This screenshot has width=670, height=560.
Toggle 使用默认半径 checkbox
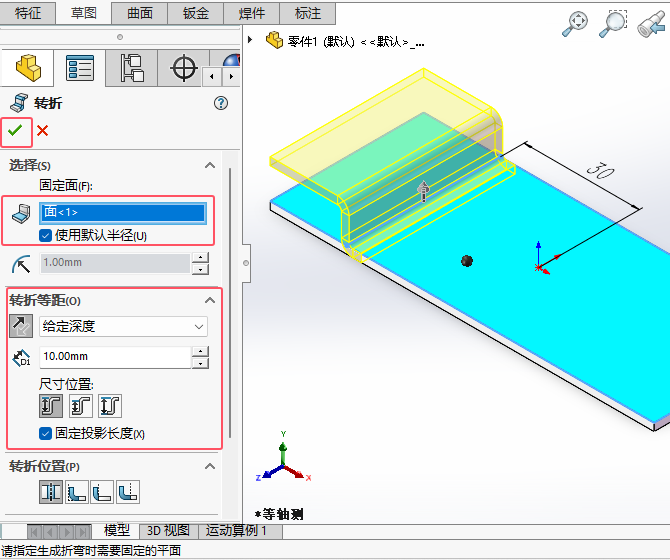pos(45,236)
